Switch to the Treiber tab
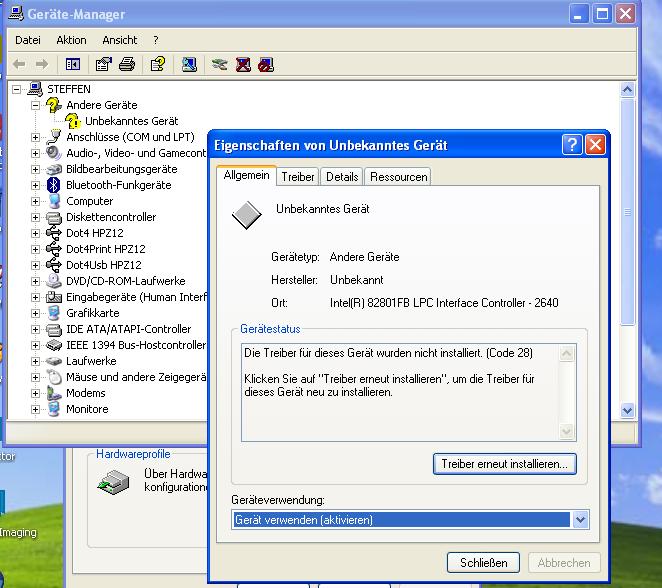662x588 pixels. (298, 176)
